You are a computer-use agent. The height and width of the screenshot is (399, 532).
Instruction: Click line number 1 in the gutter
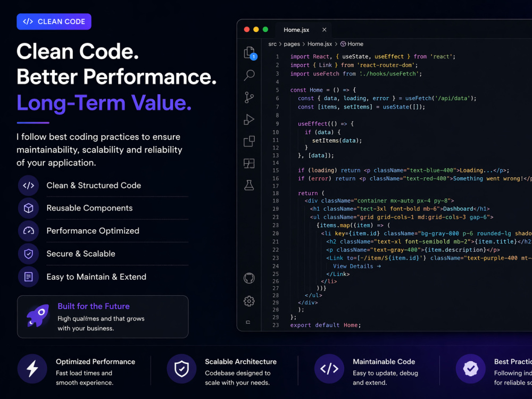click(277, 57)
